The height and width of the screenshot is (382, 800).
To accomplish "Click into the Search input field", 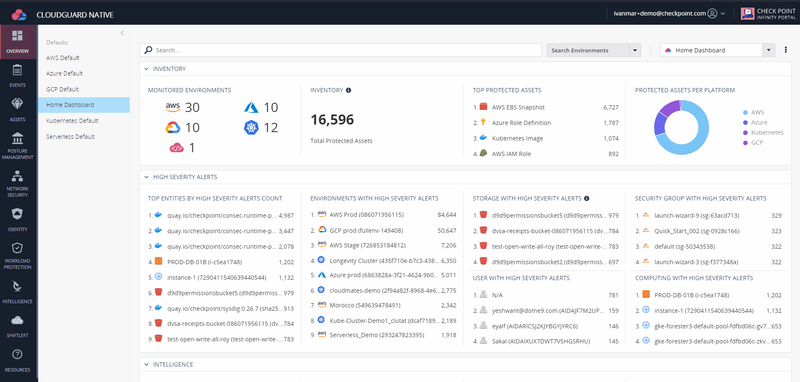I will tap(340, 50).
